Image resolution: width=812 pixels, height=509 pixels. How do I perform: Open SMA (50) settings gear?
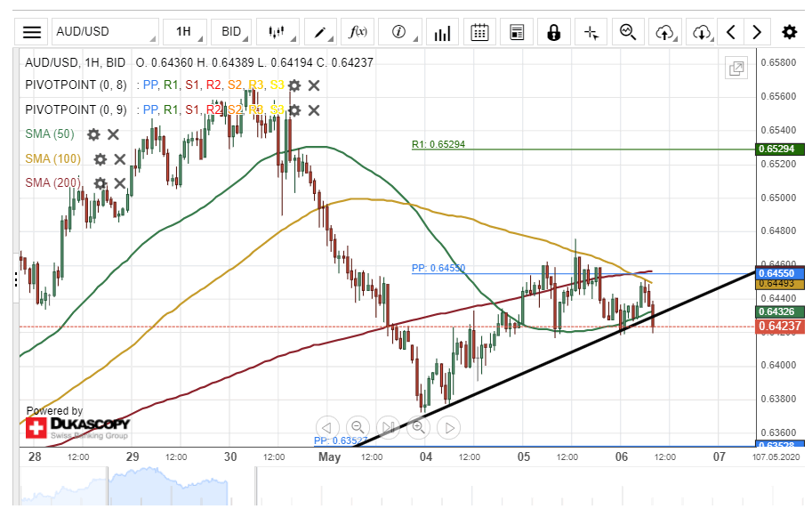(93, 134)
